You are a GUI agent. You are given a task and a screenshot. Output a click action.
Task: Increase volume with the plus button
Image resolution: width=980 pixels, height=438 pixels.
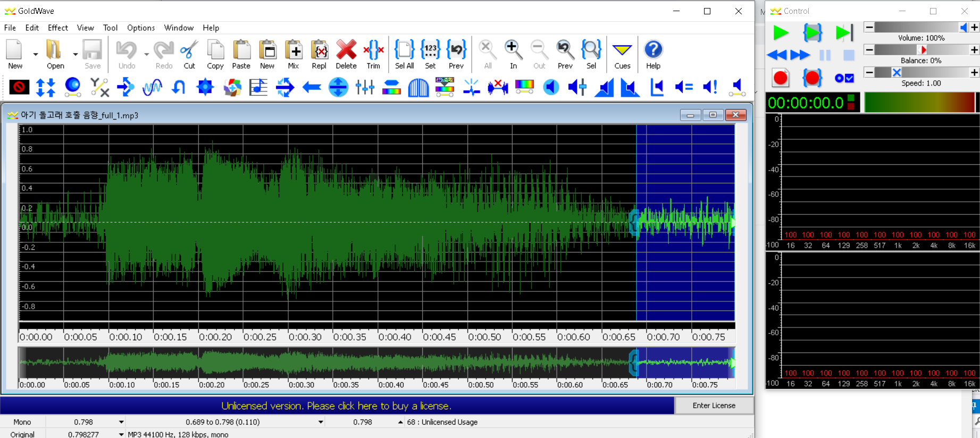(x=974, y=27)
